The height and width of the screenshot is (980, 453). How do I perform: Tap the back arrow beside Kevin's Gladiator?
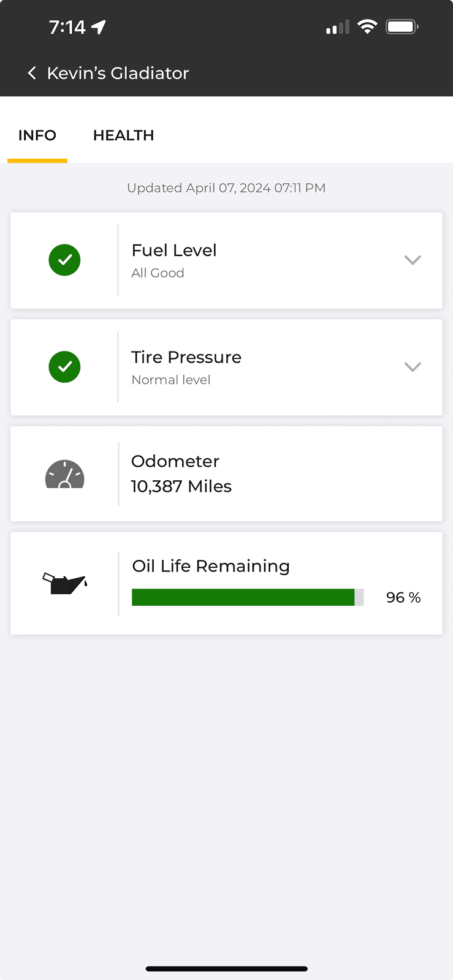click(32, 73)
